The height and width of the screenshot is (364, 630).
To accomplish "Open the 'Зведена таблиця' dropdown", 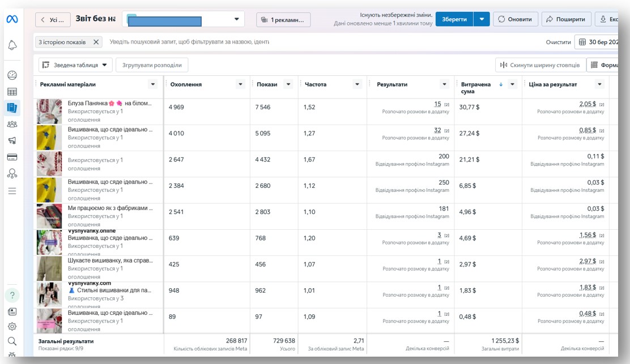I will tap(75, 65).
